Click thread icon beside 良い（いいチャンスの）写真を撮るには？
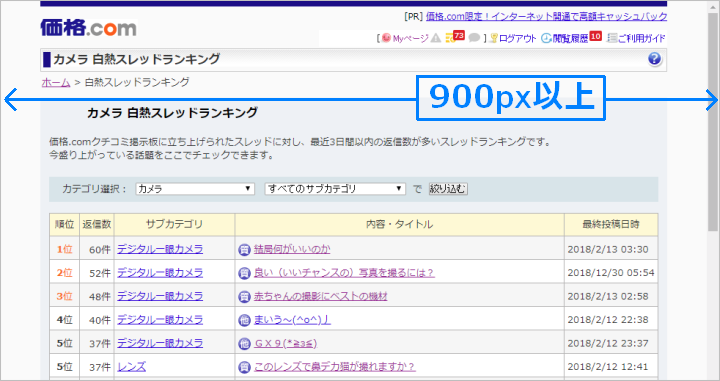The height and width of the screenshot is (381, 720). tap(244, 273)
